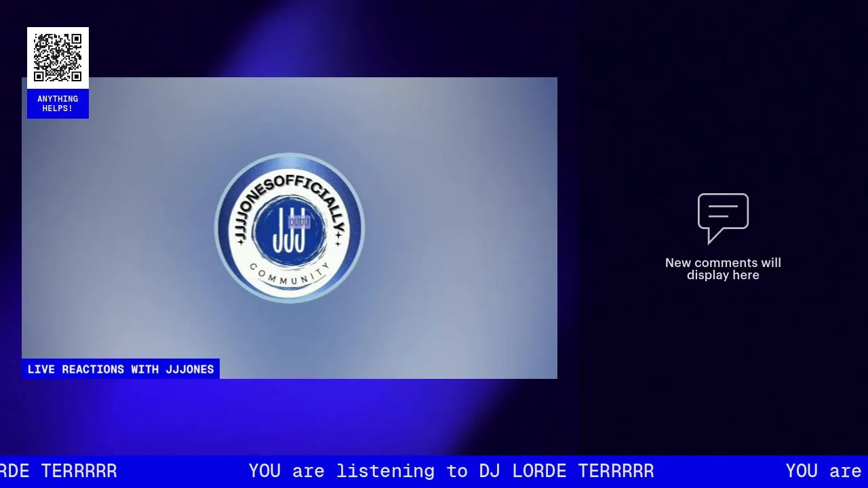Click the New comments will display here text

[x=723, y=269]
